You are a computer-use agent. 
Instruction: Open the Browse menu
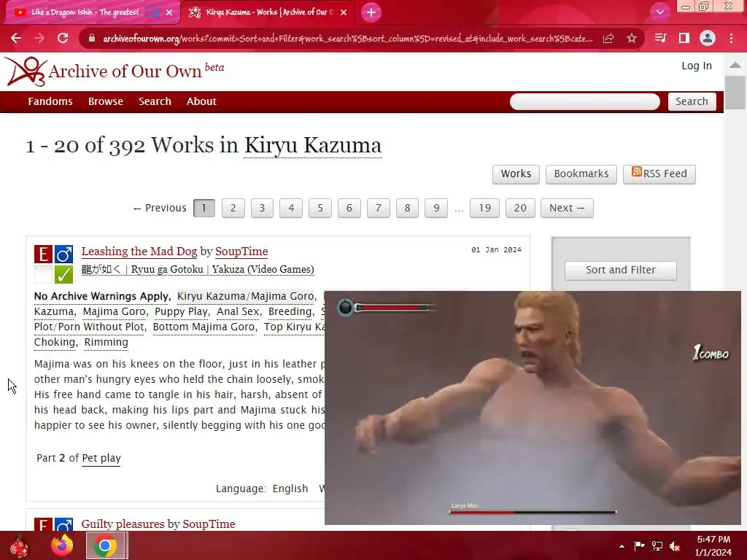point(105,101)
